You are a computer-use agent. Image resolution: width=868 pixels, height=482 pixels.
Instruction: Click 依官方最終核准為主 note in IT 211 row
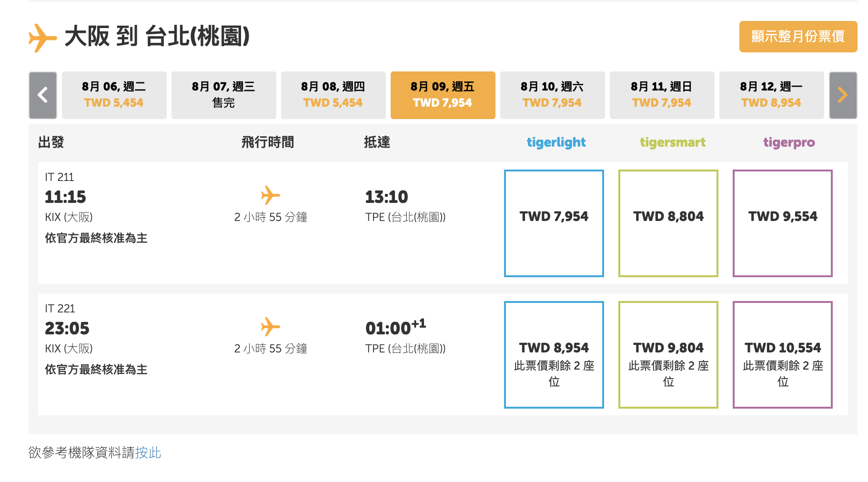(96, 238)
